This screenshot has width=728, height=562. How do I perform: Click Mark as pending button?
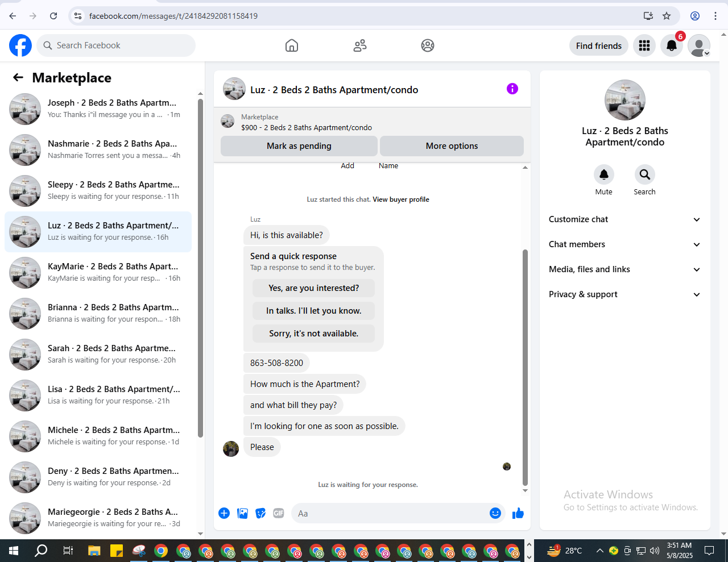pos(299,146)
